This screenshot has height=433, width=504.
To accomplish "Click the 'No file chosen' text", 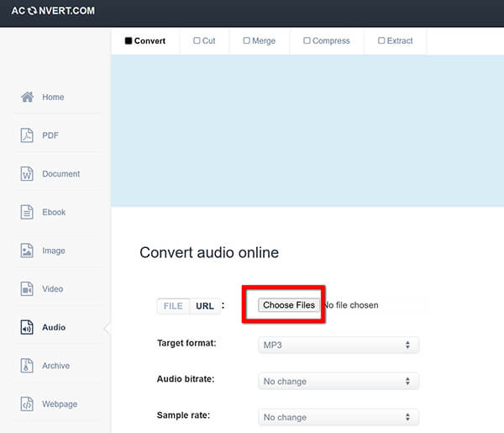I will [352, 305].
